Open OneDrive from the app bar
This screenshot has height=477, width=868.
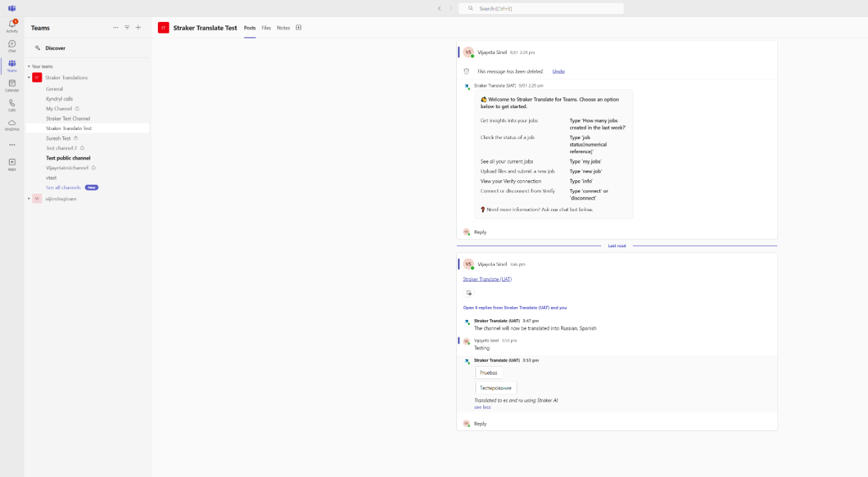pos(12,124)
